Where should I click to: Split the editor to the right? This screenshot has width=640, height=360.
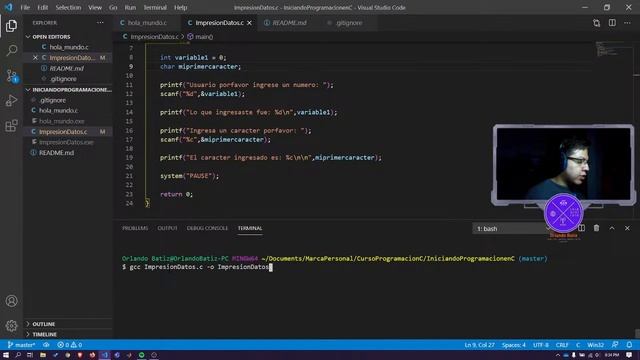(612, 23)
